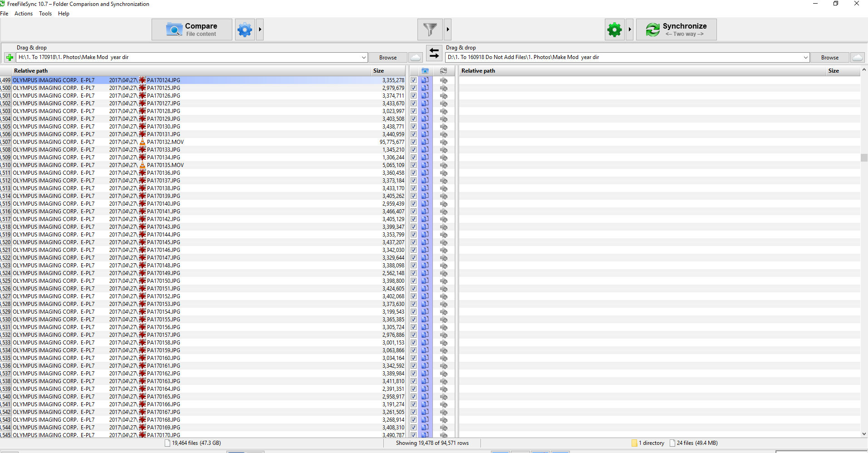Expand sync variant arrow next to green gear
The height and width of the screenshot is (453, 868).
click(630, 30)
